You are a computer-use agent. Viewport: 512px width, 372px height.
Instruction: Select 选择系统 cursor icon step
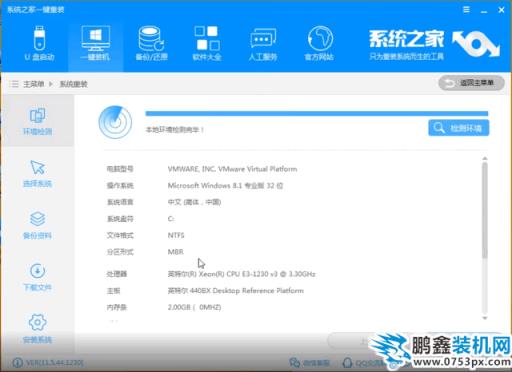tap(37, 173)
